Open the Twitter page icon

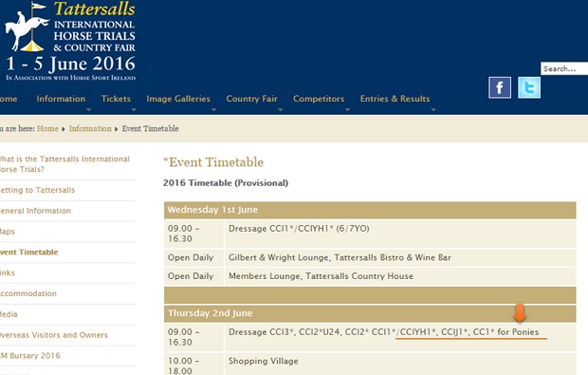[x=529, y=87]
